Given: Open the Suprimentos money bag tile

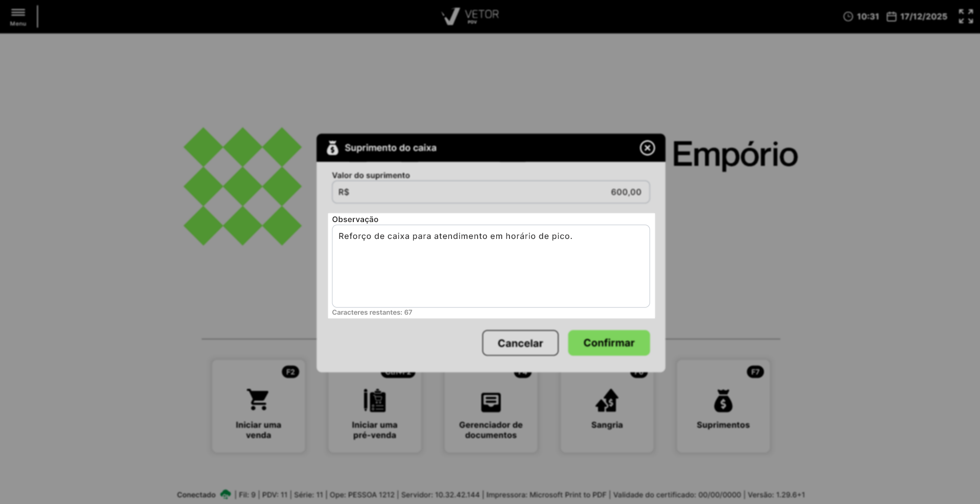Looking at the screenshot, I should 723,406.
